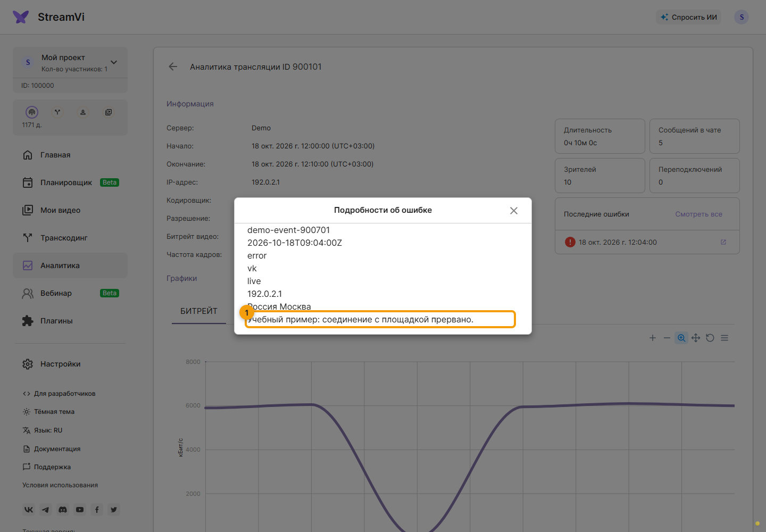Image resolution: width=766 pixels, height=532 pixels.
Task: Open the chart hamburger menu
Action: (725, 338)
